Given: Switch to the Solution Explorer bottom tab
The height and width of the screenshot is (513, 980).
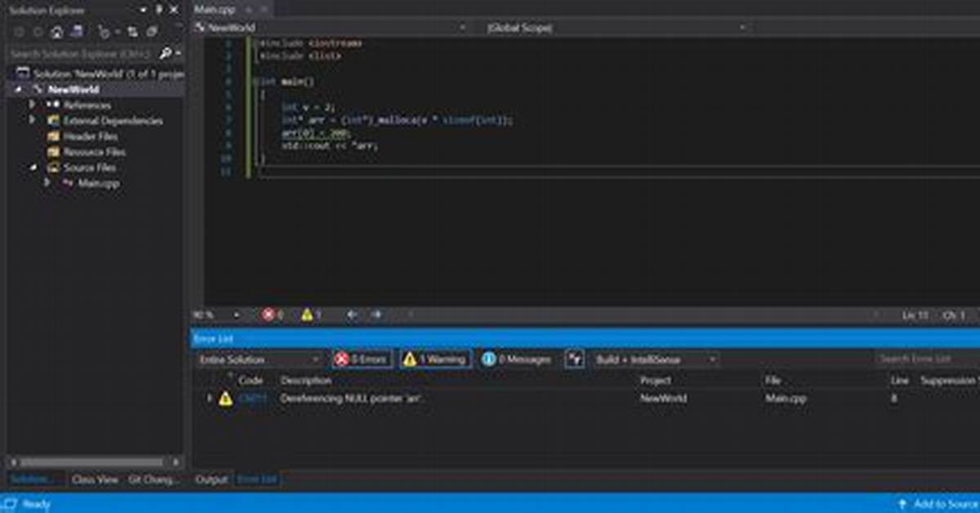Looking at the screenshot, I should point(33,480).
